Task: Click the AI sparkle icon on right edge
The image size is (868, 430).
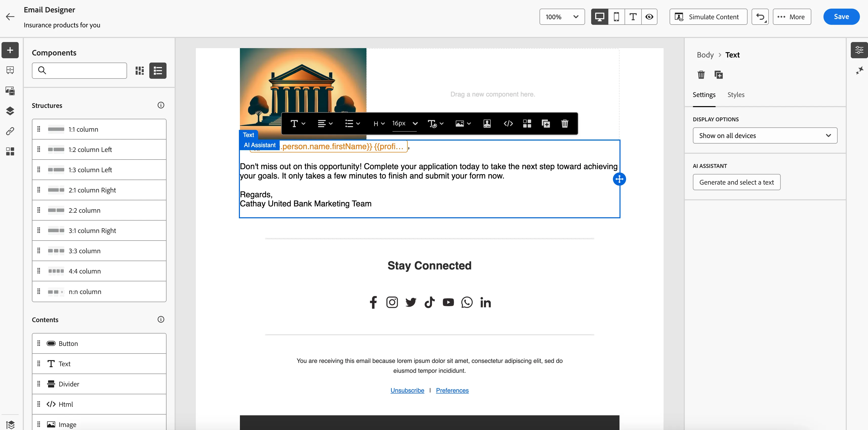Action: (x=860, y=70)
